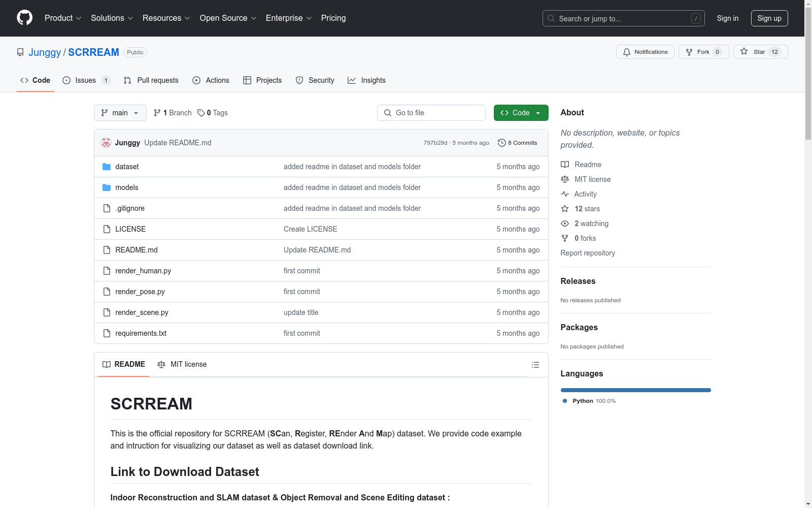Click the Sign up button

click(769, 18)
